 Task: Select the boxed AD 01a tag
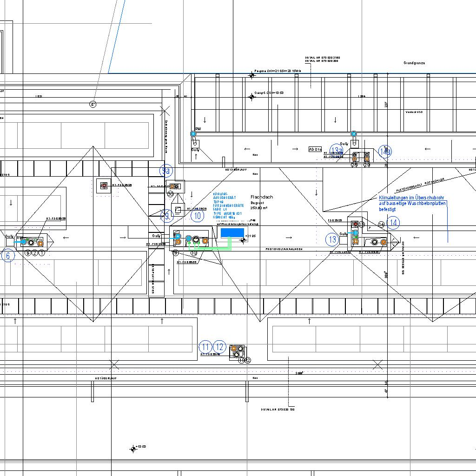(x=315, y=149)
